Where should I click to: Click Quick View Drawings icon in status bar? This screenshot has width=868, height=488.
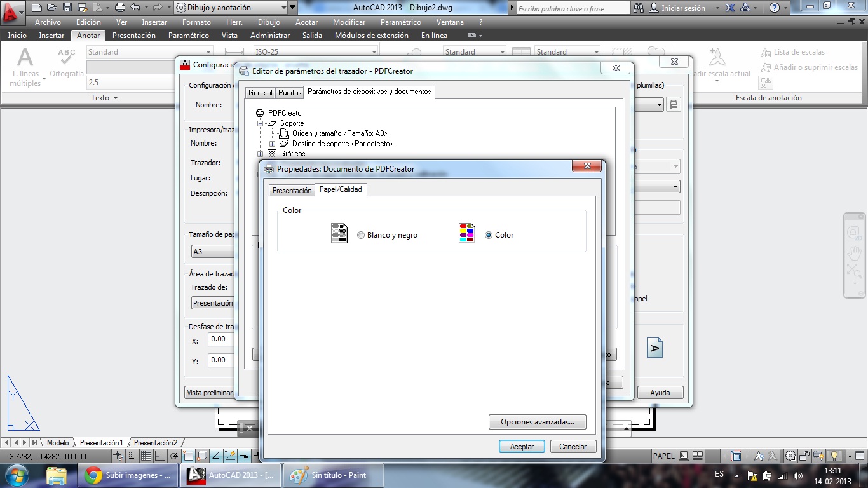698,456
